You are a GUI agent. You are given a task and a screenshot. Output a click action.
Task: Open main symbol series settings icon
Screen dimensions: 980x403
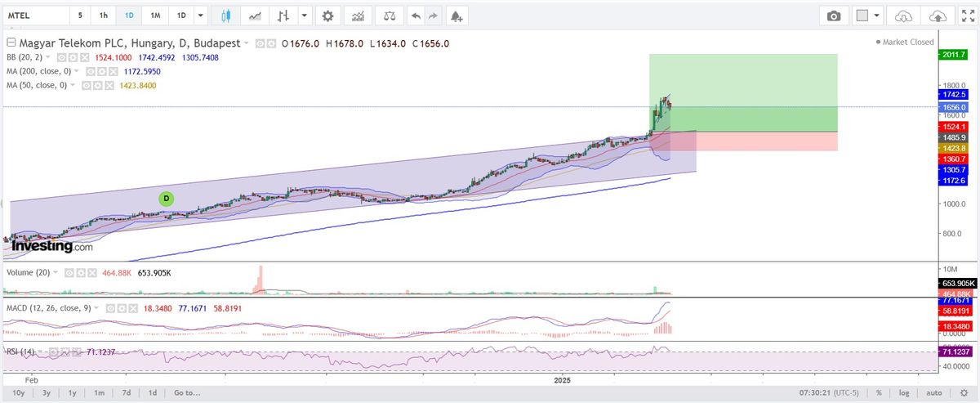coord(271,44)
